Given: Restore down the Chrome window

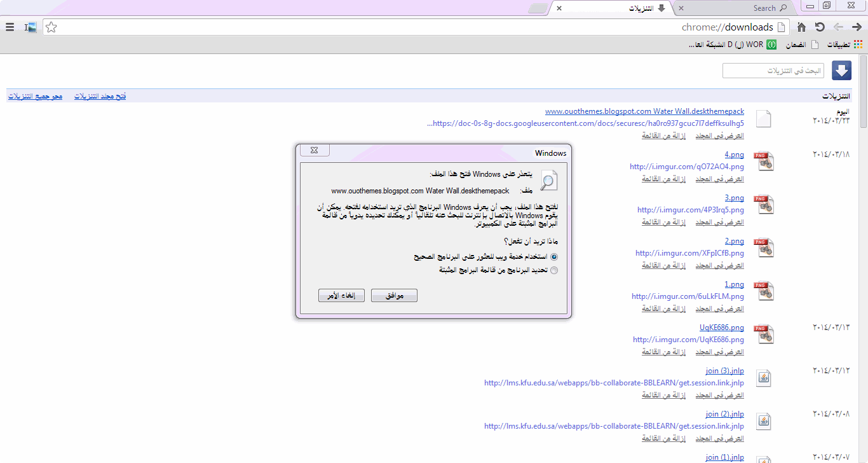Looking at the screenshot, I should (x=827, y=6).
